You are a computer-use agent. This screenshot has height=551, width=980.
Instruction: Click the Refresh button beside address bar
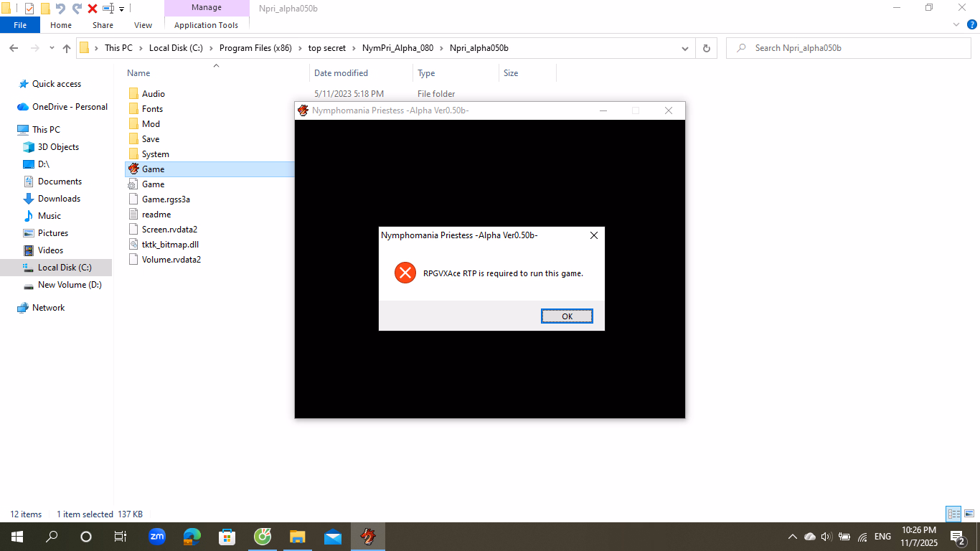(706, 48)
